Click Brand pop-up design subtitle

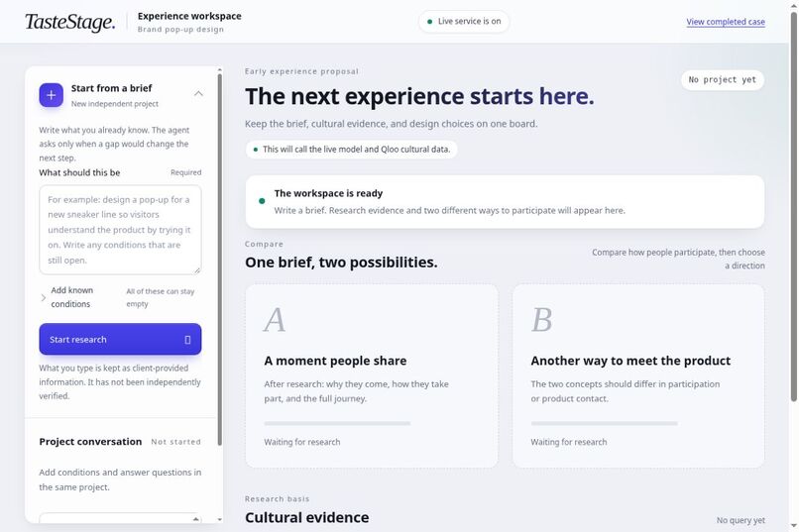[180, 29]
